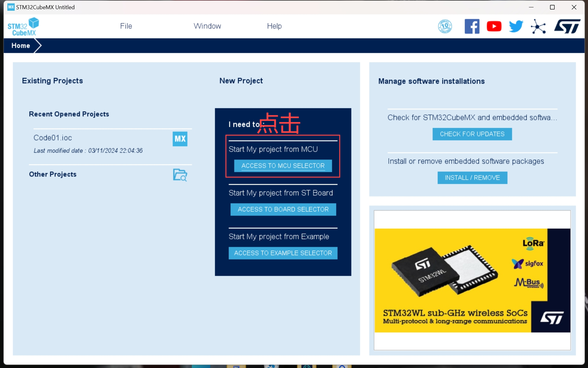This screenshot has height=368, width=588.
Task: Click ACCESS TO BOARD SELECTOR button
Action: coord(283,209)
